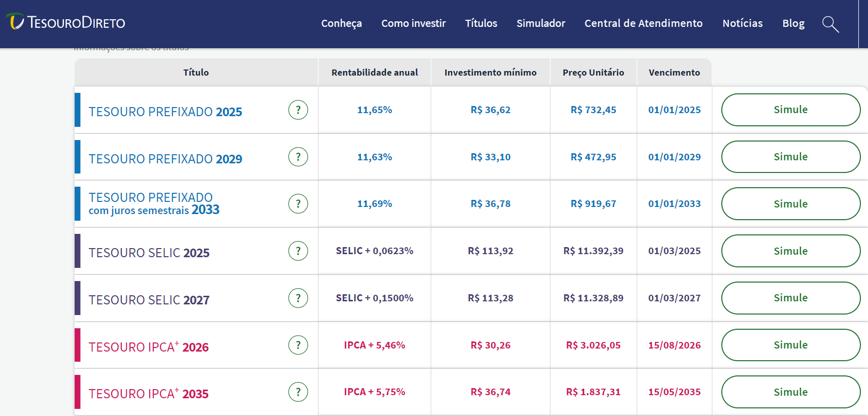Open the Tesouro Prefixado 2025 title link

pyautogui.click(x=165, y=112)
